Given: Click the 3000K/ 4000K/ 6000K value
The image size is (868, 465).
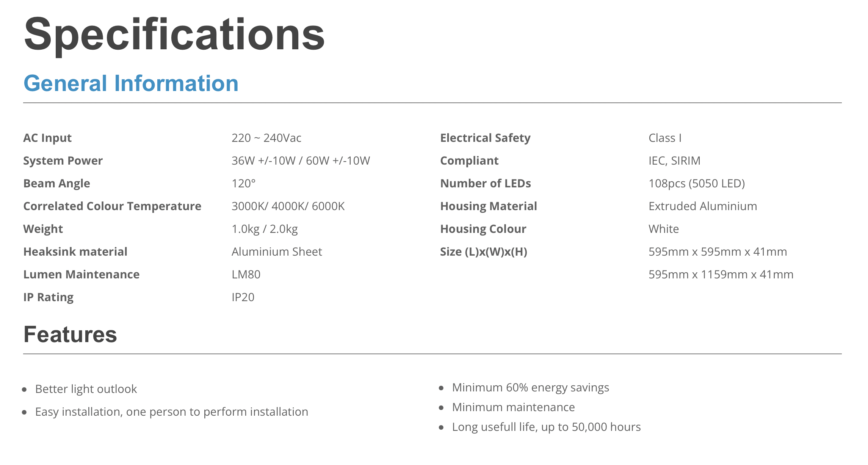Looking at the screenshot, I should pyautogui.click(x=288, y=206).
